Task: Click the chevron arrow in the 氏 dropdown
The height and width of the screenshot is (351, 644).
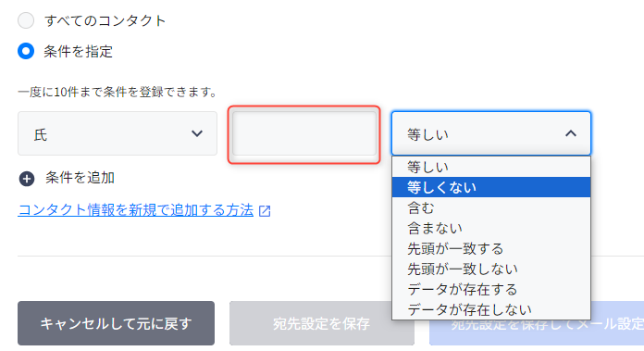Action: tap(197, 133)
